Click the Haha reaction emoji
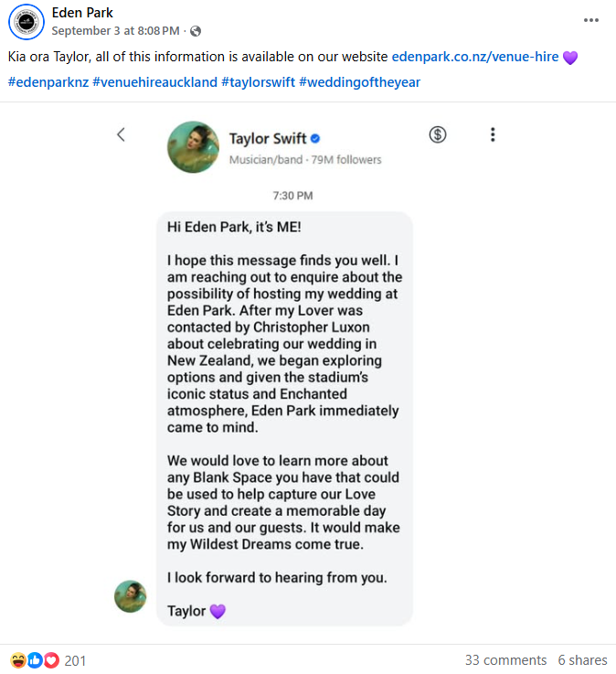This screenshot has height=674, width=616. (x=18, y=659)
